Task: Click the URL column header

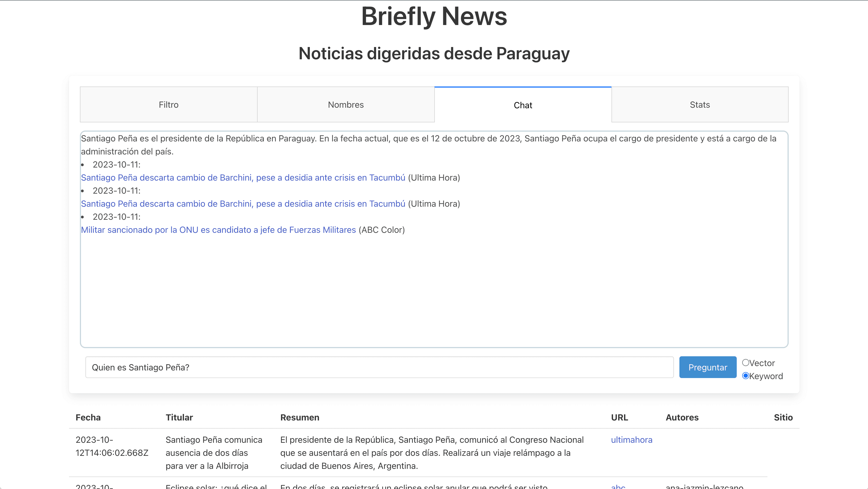Action: 619,417
